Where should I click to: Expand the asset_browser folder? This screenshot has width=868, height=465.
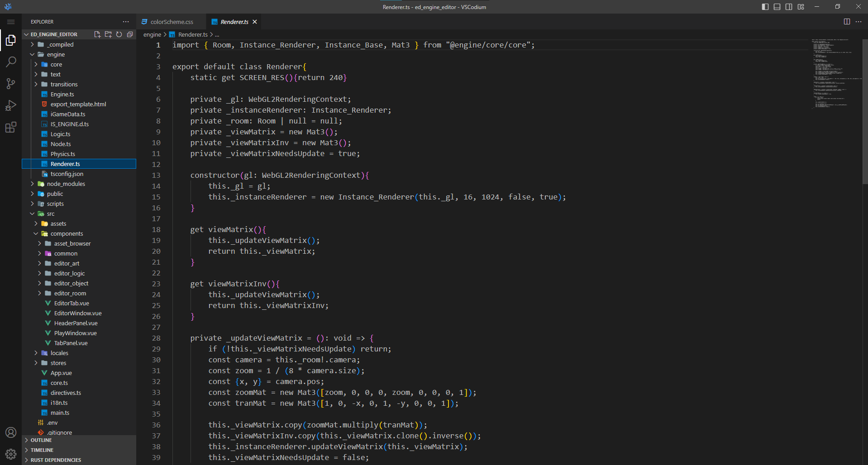(x=79, y=243)
